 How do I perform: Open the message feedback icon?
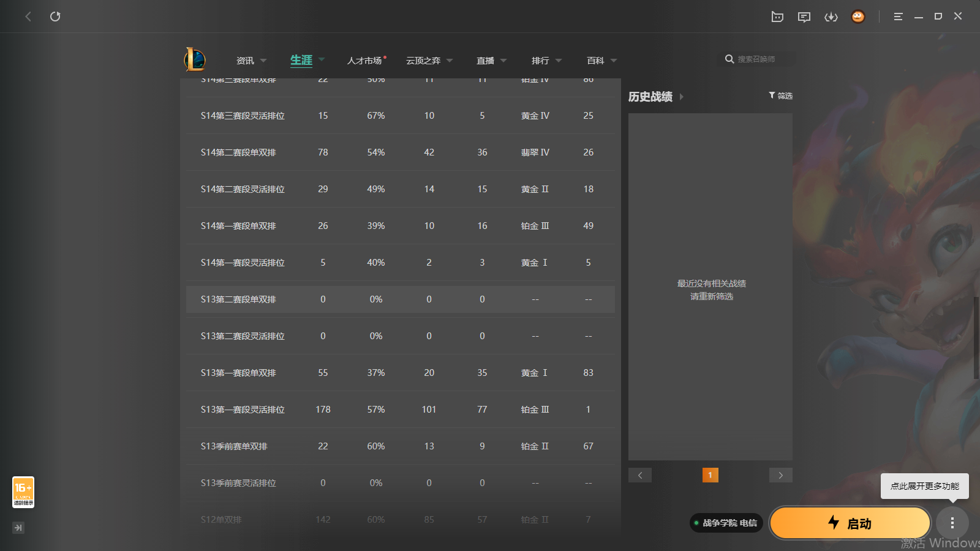pyautogui.click(x=804, y=17)
